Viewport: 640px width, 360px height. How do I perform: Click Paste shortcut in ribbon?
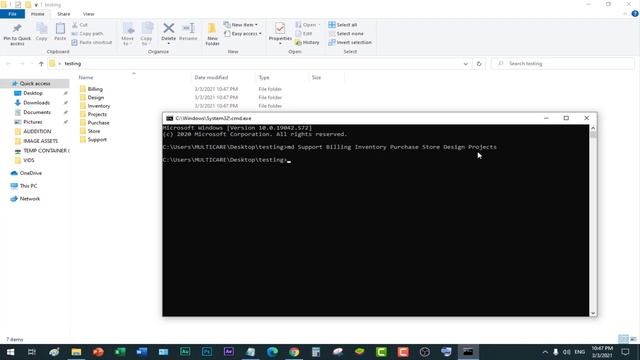[91, 42]
